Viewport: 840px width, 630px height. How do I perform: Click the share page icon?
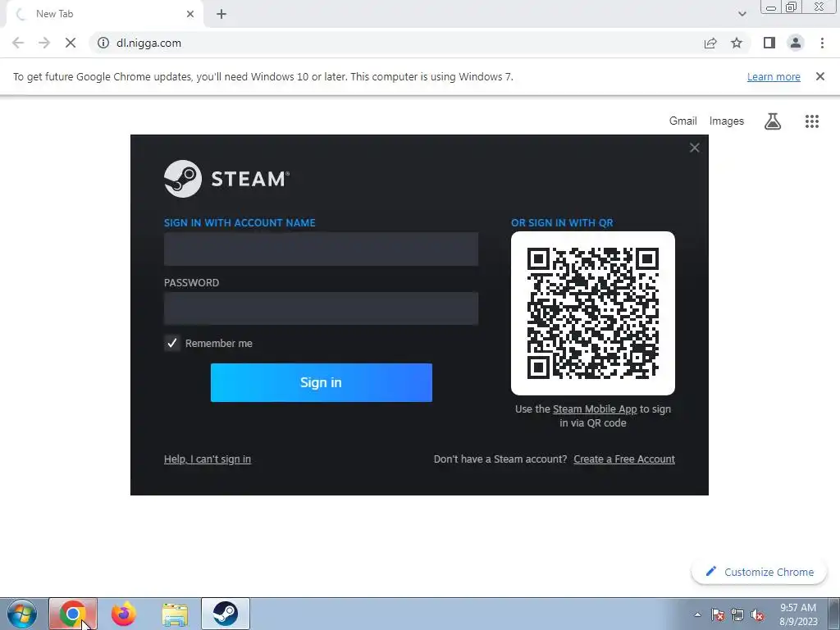pyautogui.click(x=710, y=43)
